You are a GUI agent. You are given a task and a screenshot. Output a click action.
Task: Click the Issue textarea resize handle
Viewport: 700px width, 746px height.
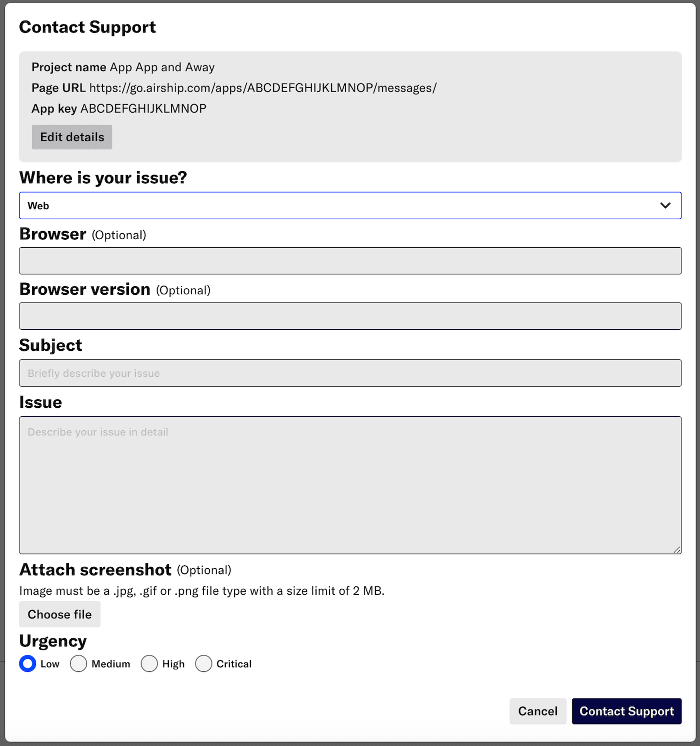coord(677,549)
